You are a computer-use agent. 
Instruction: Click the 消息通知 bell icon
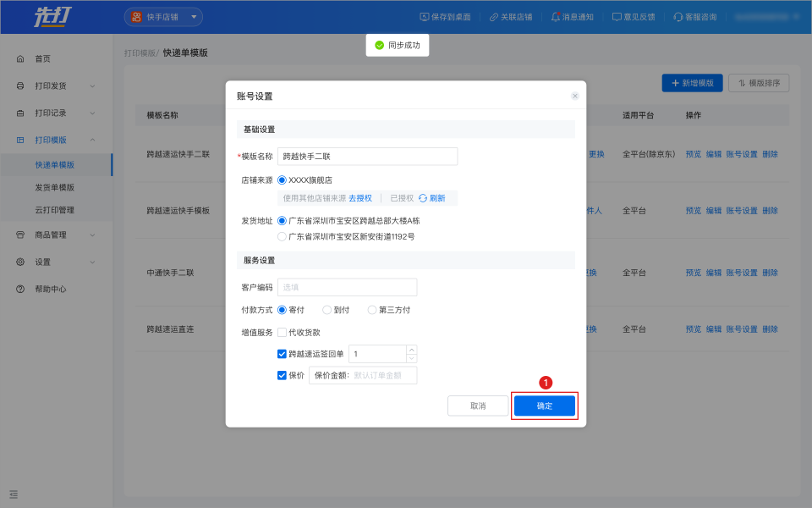[556, 17]
